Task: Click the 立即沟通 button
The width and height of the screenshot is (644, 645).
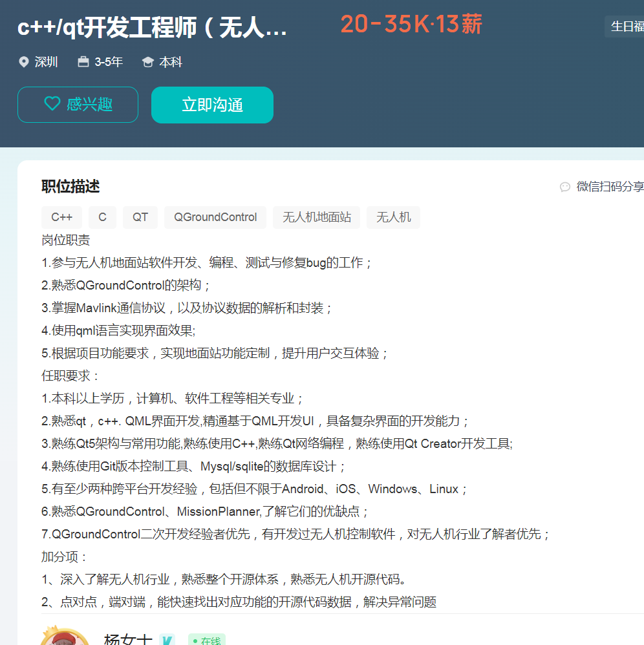Action: 212,105
